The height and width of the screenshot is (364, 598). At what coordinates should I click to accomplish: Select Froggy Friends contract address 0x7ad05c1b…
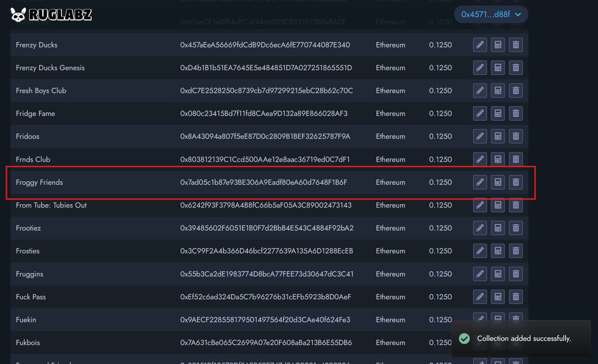264,182
